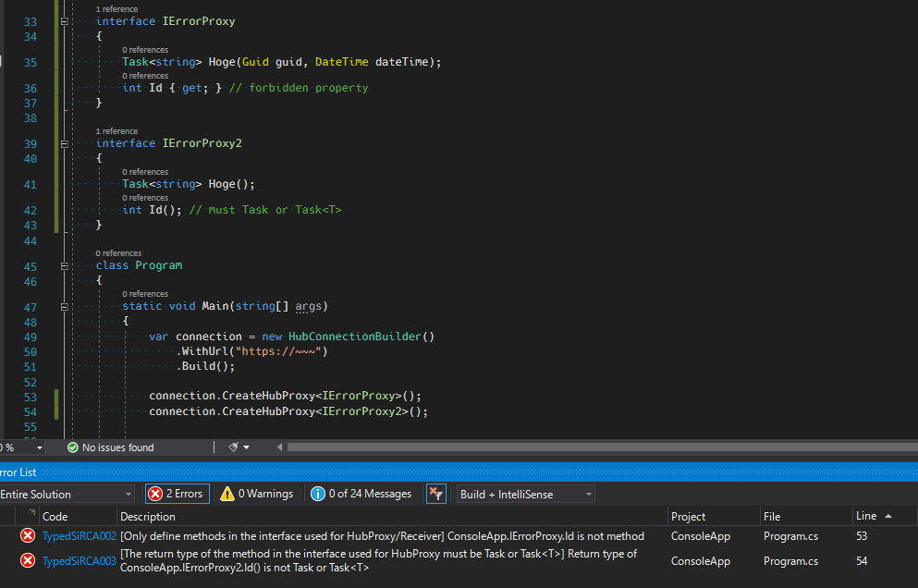Toggle the '2 Errors' filter

176,494
